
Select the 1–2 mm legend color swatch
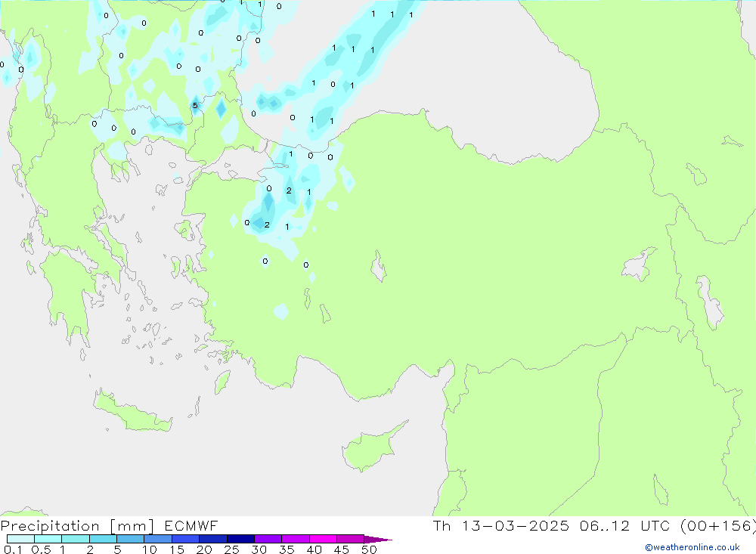[76, 539]
